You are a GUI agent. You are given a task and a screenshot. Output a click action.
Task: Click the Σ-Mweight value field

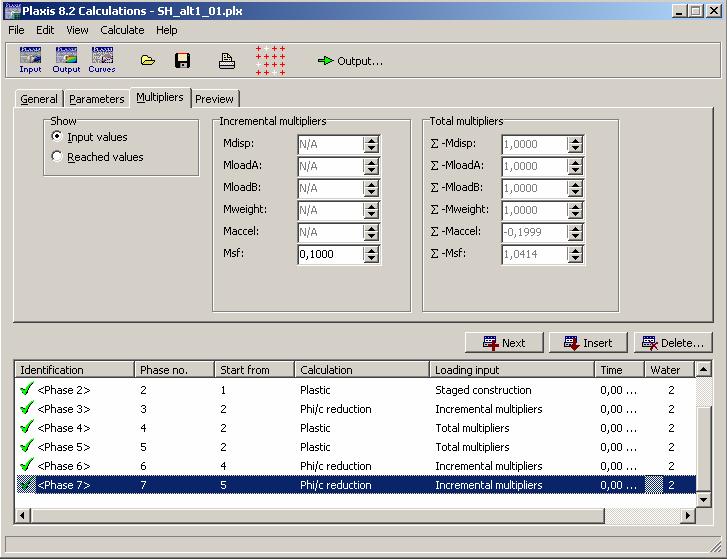534,210
